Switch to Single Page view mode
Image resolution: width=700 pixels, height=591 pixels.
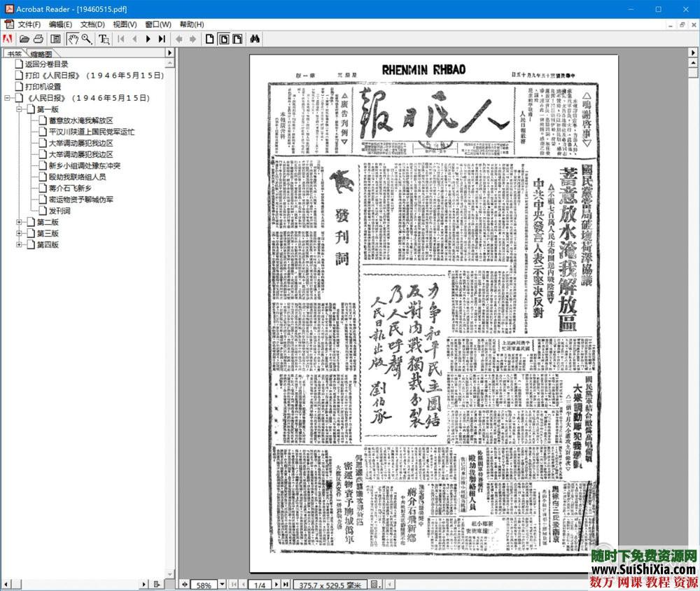coord(209,39)
